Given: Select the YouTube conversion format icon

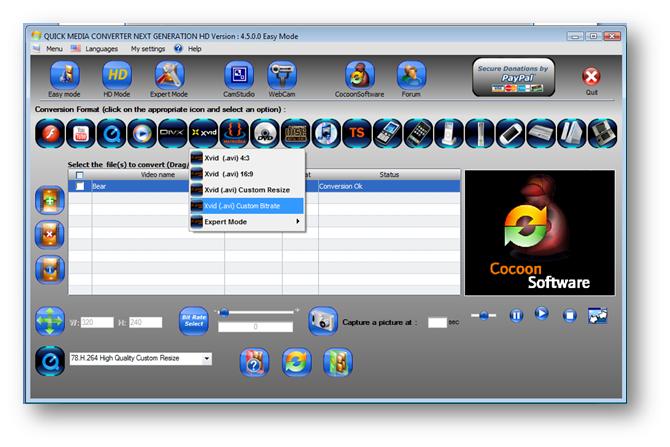Looking at the screenshot, I should tap(81, 134).
